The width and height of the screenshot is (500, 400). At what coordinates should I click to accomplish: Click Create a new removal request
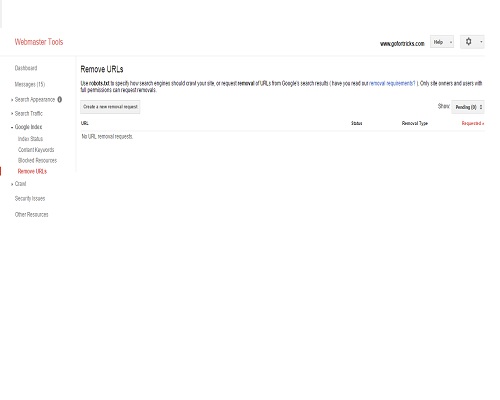[110, 107]
